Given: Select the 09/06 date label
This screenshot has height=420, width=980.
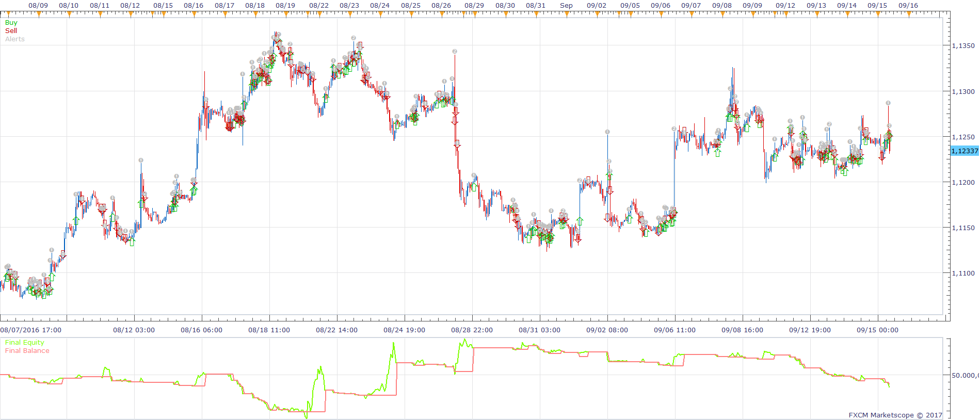Looking at the screenshot, I should [x=661, y=6].
